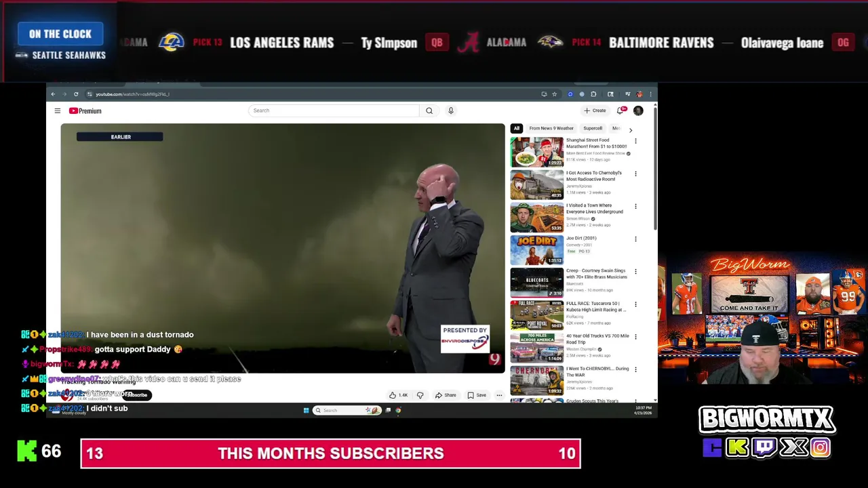Click the Windows taskbar search box
Image resolution: width=868 pixels, height=488 pixels.
347,410
